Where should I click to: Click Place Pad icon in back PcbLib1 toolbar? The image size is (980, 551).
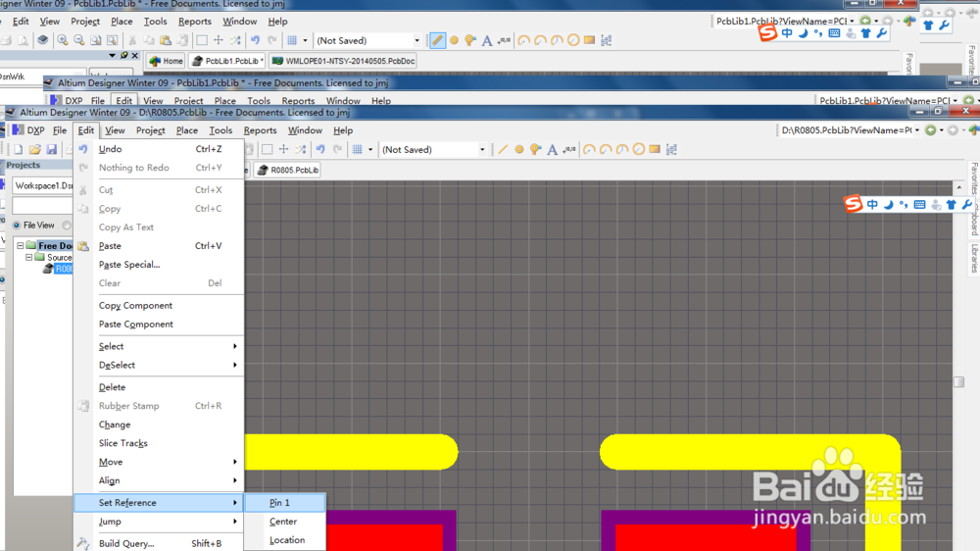(x=455, y=40)
